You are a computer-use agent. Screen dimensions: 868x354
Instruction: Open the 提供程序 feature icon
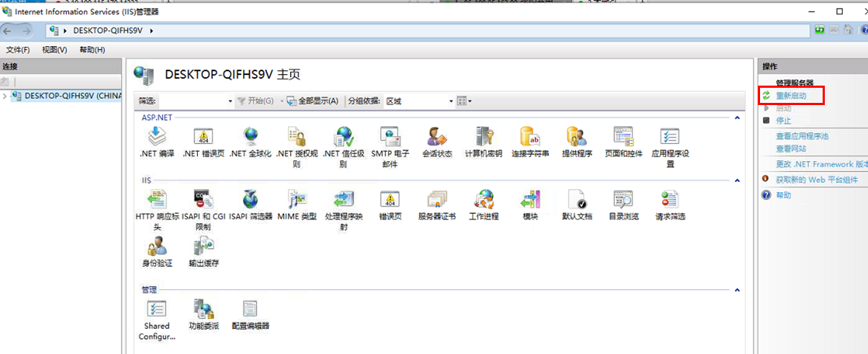pos(577,137)
